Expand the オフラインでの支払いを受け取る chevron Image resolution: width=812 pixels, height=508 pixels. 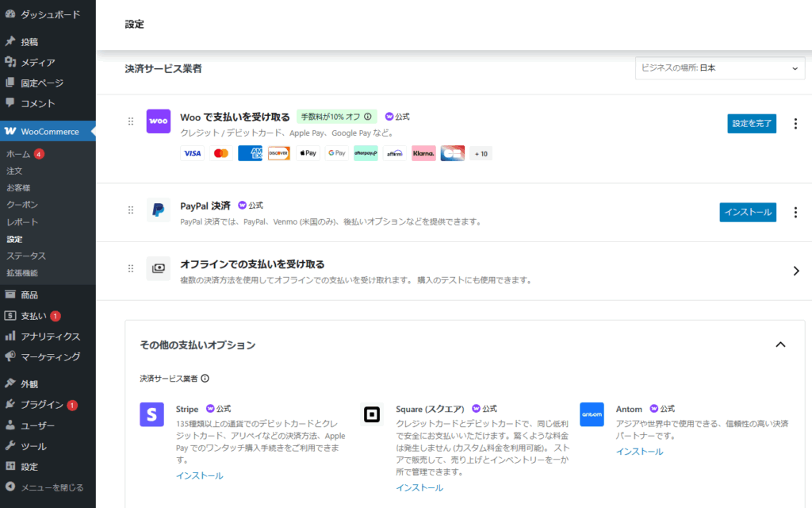pos(796,271)
